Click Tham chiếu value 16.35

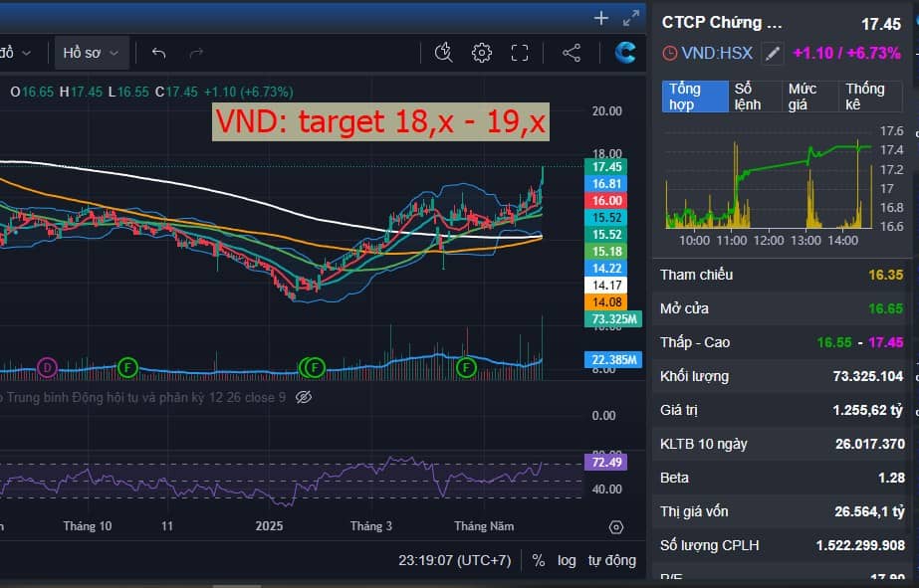tap(885, 276)
